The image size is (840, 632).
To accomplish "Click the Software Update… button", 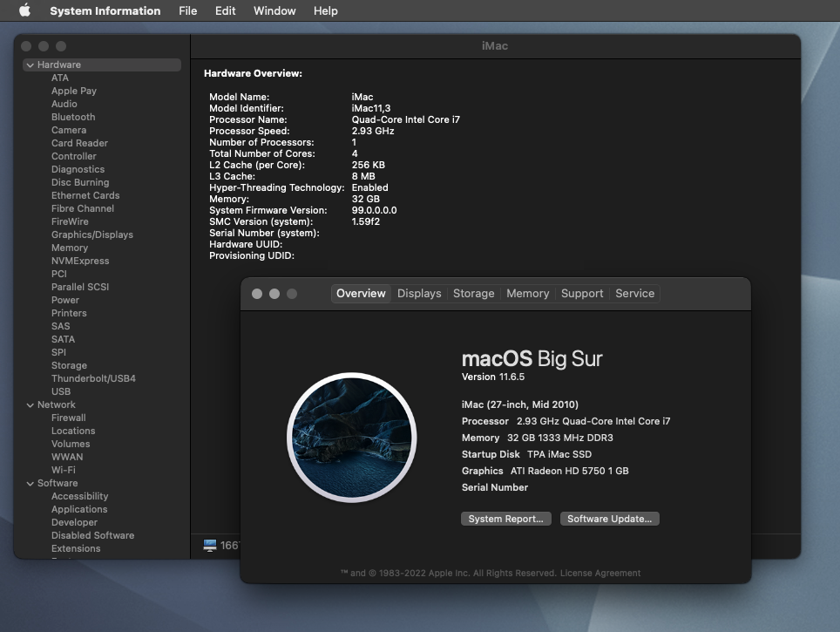I will coord(610,519).
